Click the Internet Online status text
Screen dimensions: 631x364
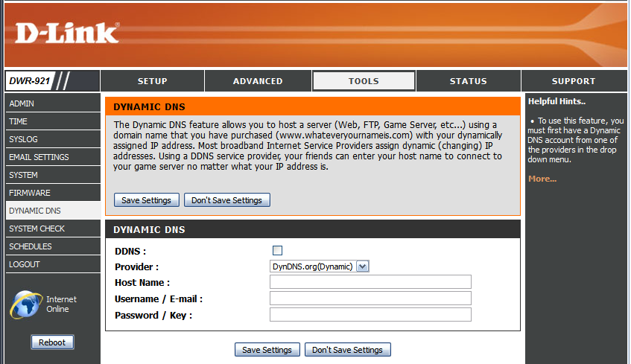coord(61,304)
